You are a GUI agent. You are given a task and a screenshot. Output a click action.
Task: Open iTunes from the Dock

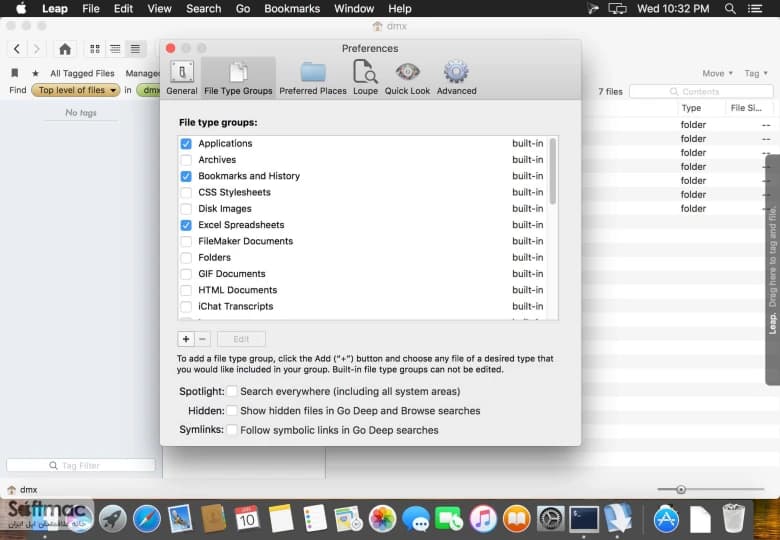[483, 519]
